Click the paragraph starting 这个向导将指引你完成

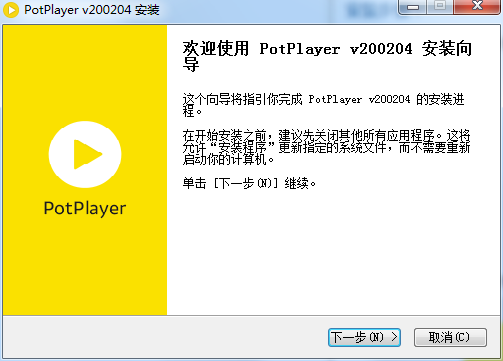(323, 105)
